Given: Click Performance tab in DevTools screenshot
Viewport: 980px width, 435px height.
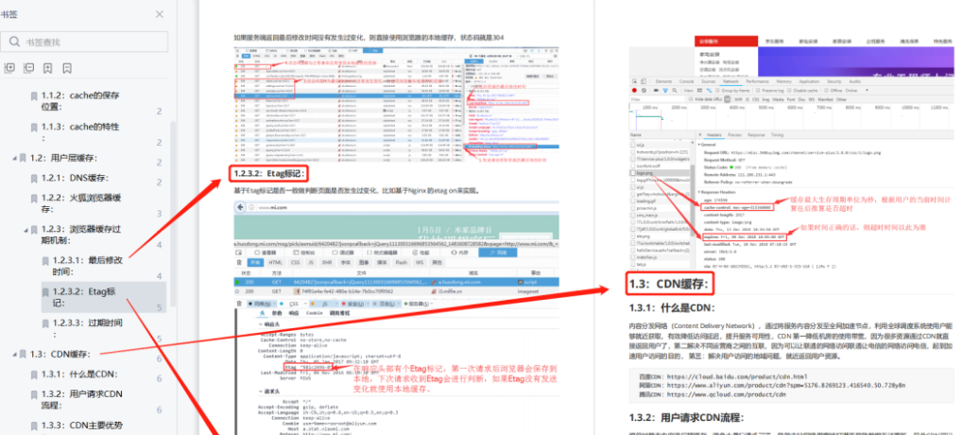Looking at the screenshot, I should click(x=757, y=81).
